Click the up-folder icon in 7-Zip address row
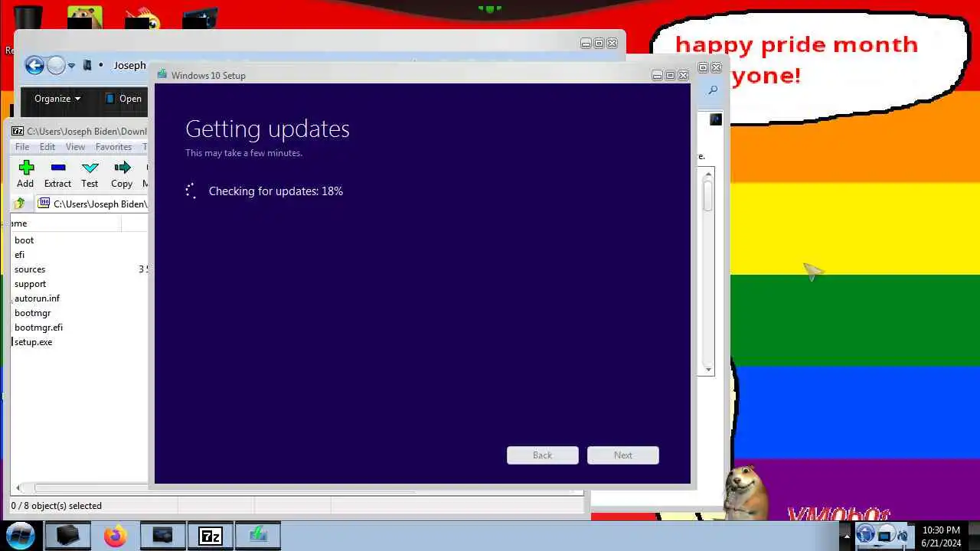The width and height of the screenshot is (980, 551). 20,204
